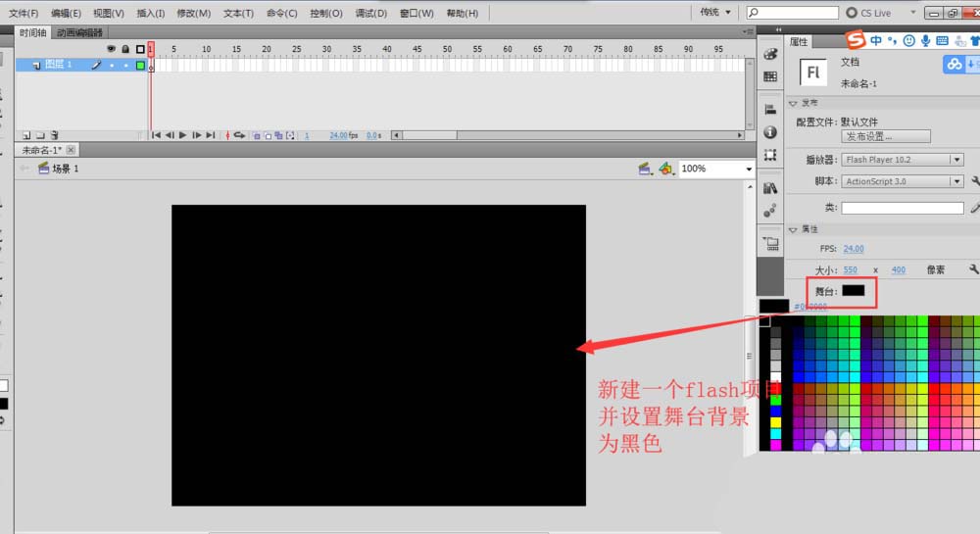This screenshot has width=980, height=534.
Task: Open the 编辑(E) menu
Action: [x=67, y=13]
